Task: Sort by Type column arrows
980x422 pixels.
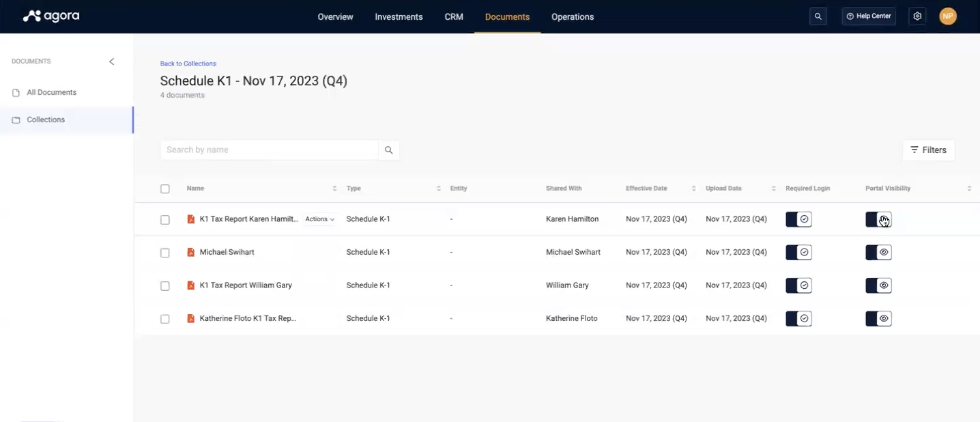Action: (x=439, y=188)
